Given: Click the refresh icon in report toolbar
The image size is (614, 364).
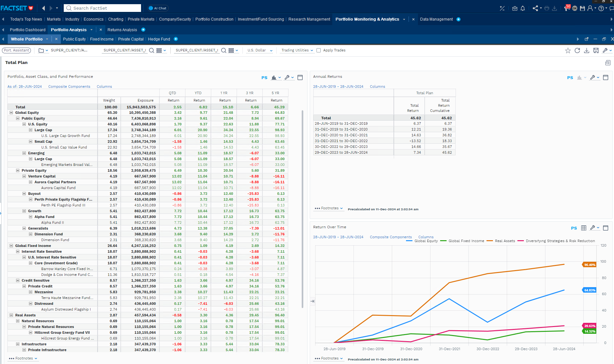Looking at the screenshot, I should tap(577, 50).
